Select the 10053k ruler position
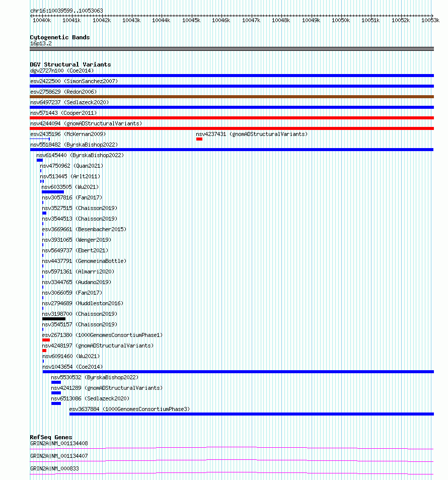The width and height of the screenshot is (448, 480). (x=430, y=20)
